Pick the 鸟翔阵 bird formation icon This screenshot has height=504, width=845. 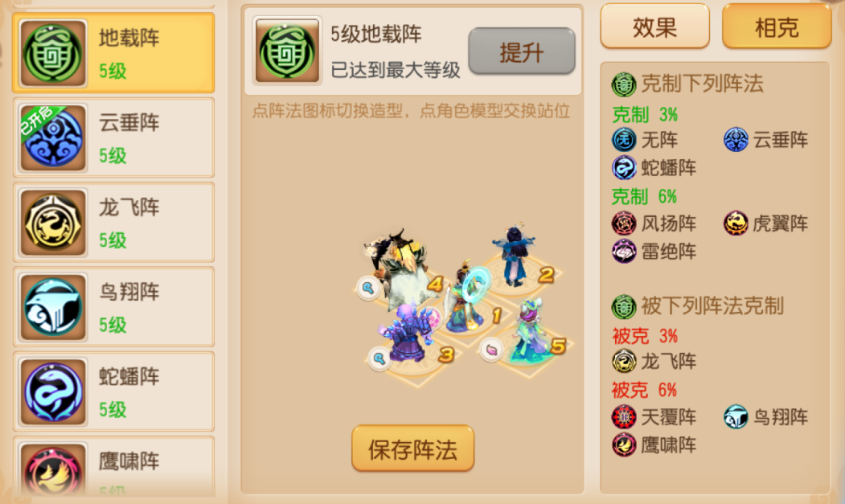click(x=53, y=307)
